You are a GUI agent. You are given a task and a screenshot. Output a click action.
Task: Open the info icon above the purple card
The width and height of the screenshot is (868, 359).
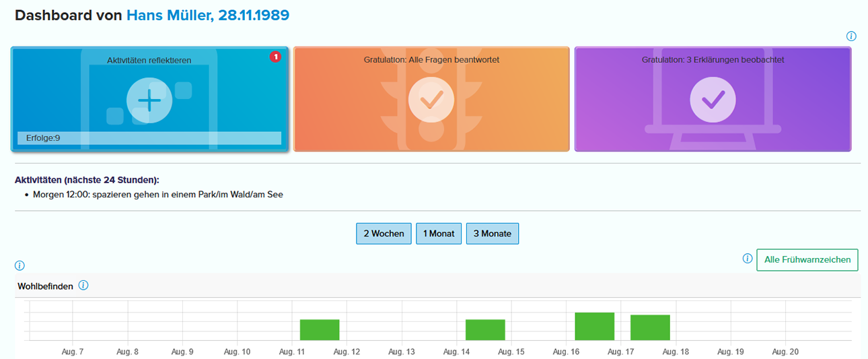click(x=851, y=36)
